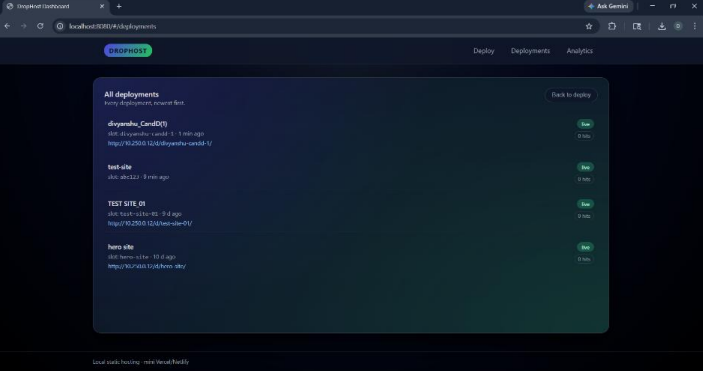Click the test-site deployment title

point(120,166)
